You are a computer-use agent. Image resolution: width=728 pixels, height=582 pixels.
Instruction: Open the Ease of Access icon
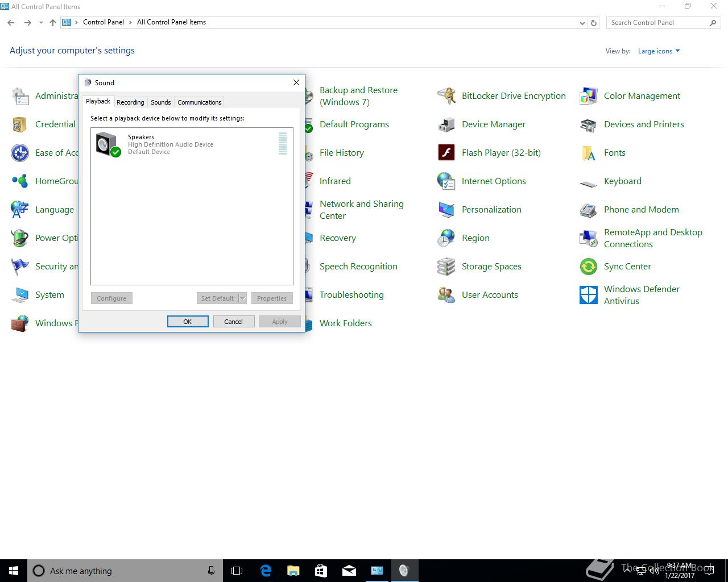click(x=20, y=153)
